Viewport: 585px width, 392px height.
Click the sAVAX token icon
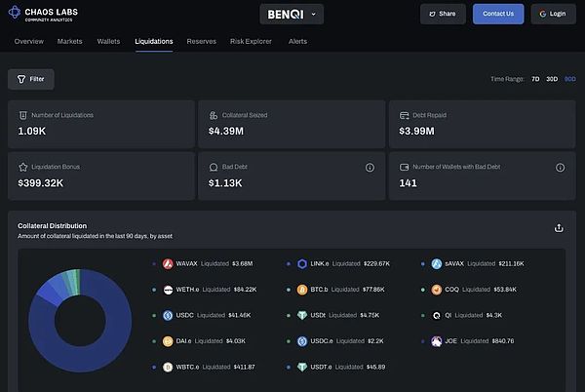(437, 263)
